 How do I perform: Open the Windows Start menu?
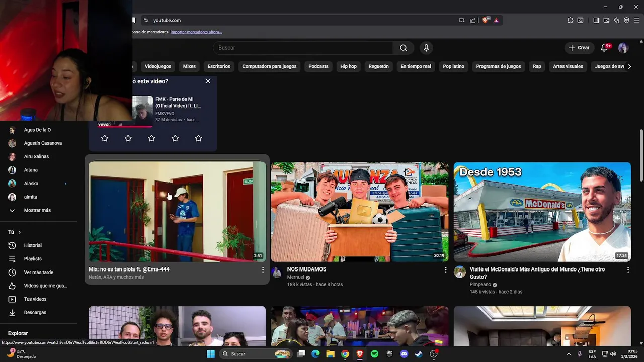(211, 354)
